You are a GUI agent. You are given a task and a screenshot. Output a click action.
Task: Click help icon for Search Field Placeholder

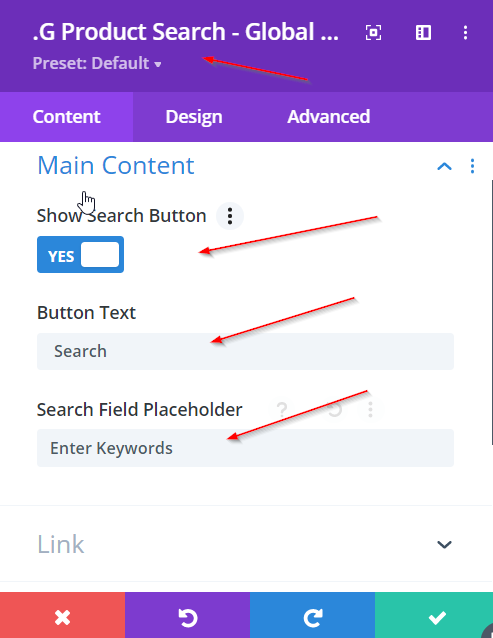282,409
